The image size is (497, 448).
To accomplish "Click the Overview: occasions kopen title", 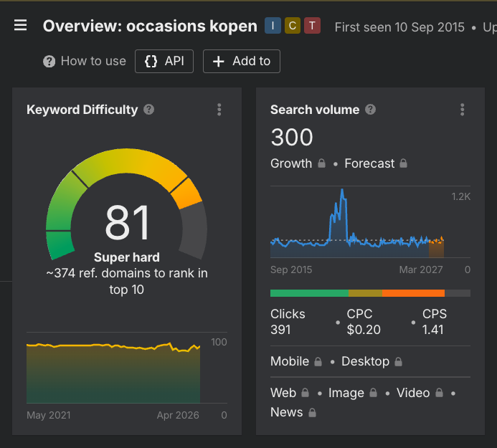I will click(150, 26).
